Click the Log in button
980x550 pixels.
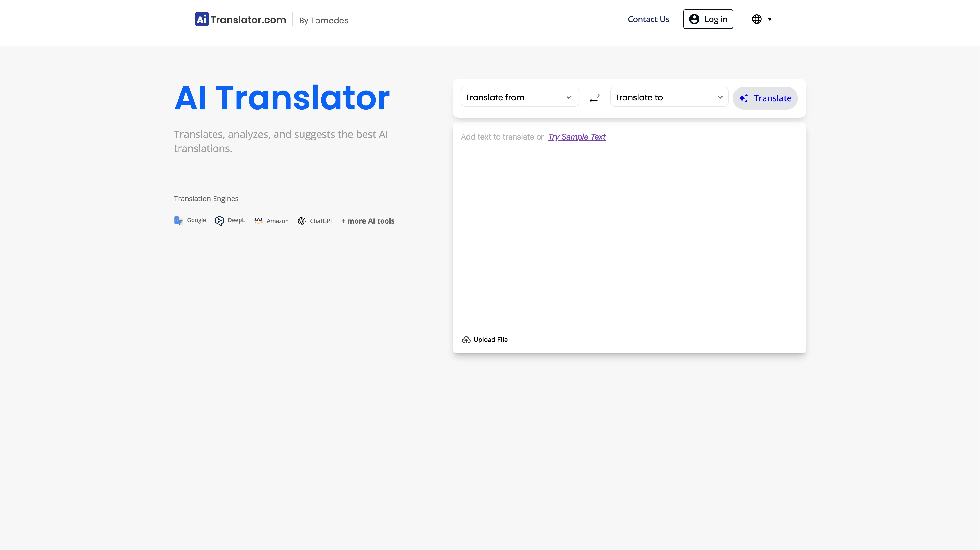coord(708,19)
